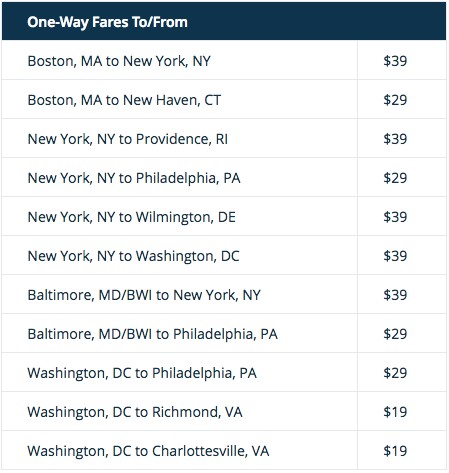Click the $29 fare for Boston to New Haven
Viewport: 449px width, 473px height.
click(x=395, y=100)
